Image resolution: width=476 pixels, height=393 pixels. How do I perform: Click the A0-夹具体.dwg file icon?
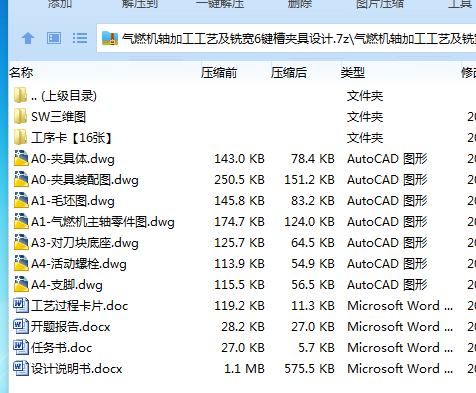pyautogui.click(x=21, y=158)
